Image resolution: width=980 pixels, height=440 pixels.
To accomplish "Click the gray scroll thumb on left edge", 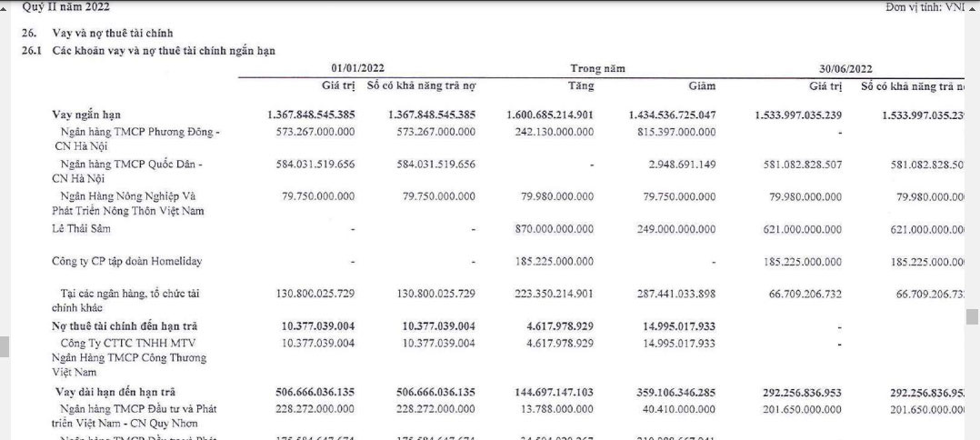I will click(4, 346).
